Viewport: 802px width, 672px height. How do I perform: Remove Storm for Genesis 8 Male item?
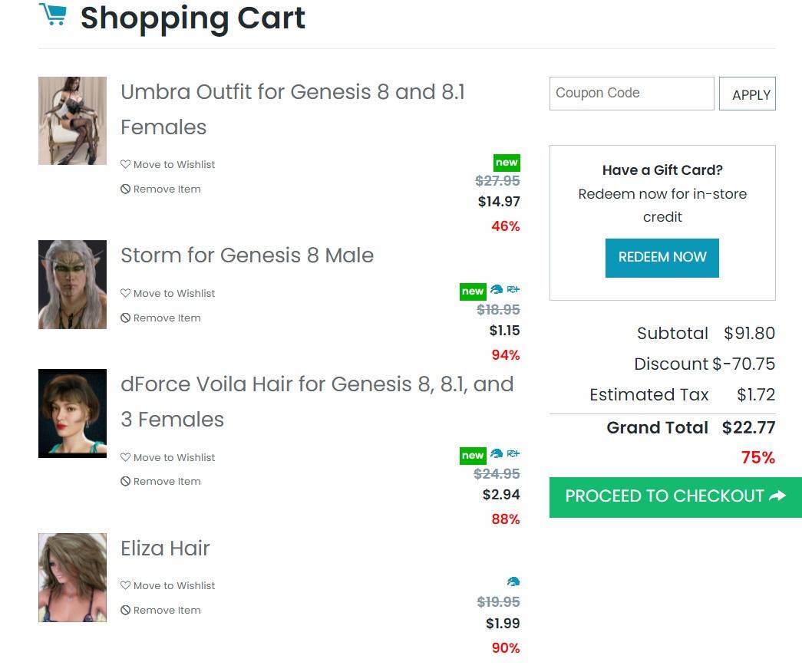(160, 318)
